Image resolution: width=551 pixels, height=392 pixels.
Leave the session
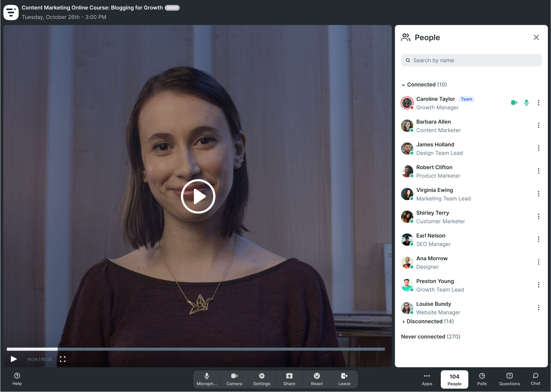pyautogui.click(x=344, y=379)
